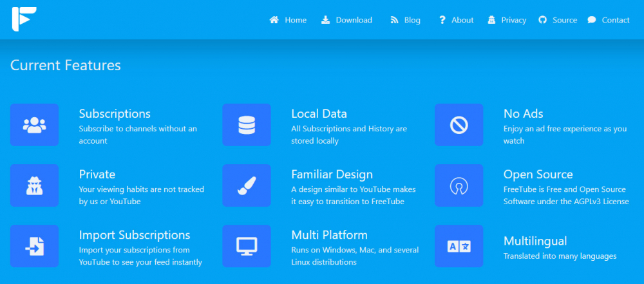
Task: Go to the Blog page
Action: pyautogui.click(x=405, y=20)
